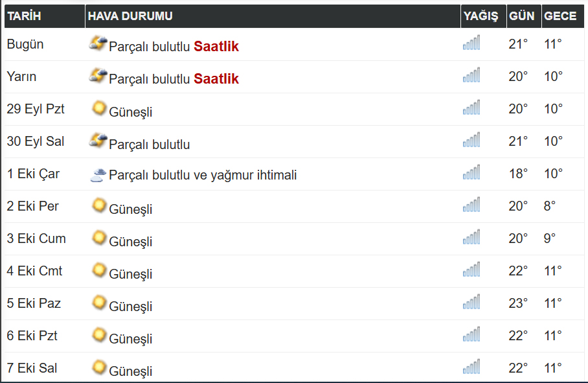Open the Saatlik hourly link for Yarın
This screenshot has height=383, width=588.
coord(216,79)
